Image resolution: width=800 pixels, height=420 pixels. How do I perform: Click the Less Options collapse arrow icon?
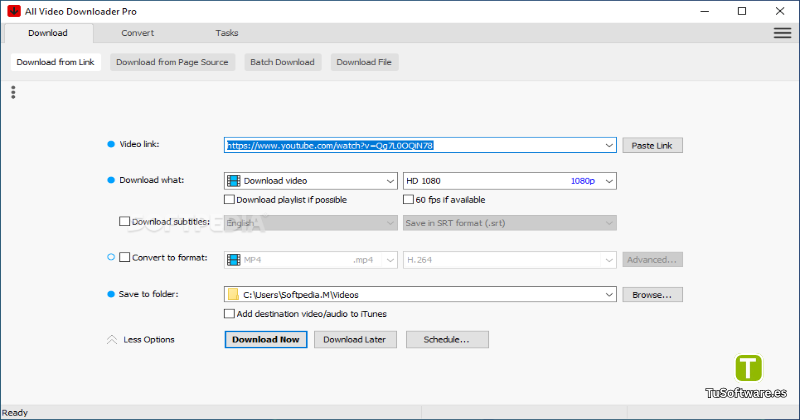(x=112, y=339)
